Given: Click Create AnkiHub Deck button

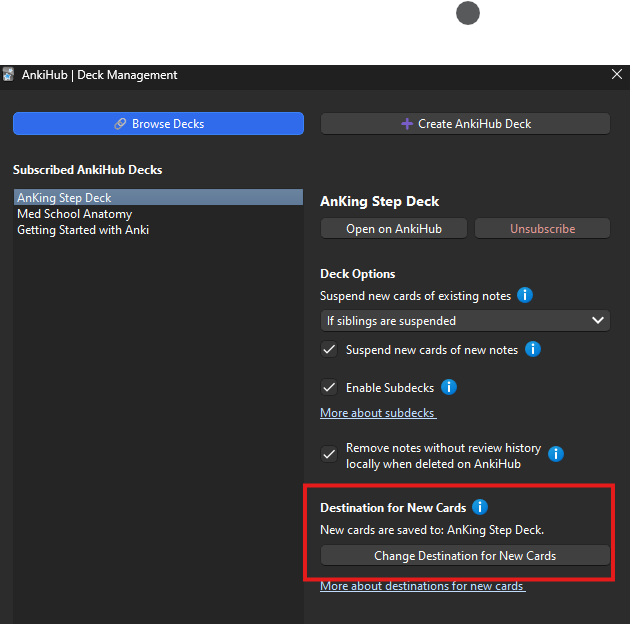Looking at the screenshot, I should pos(465,123).
